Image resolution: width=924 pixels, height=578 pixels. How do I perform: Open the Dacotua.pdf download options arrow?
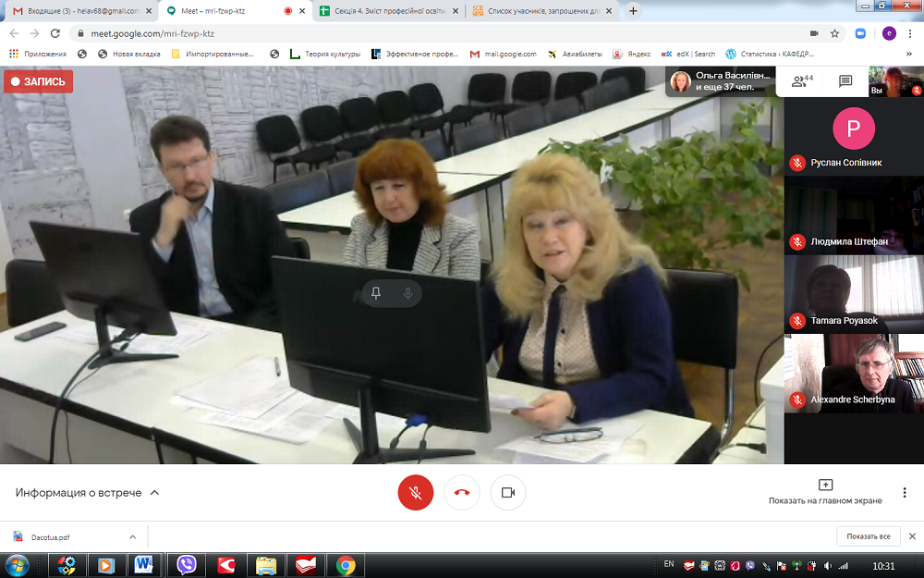132,536
